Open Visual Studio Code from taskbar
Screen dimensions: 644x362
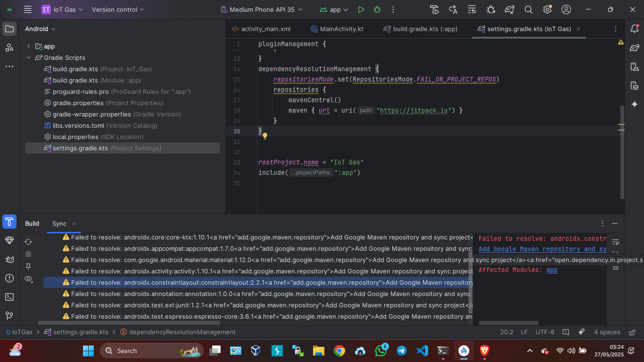[x=422, y=351]
